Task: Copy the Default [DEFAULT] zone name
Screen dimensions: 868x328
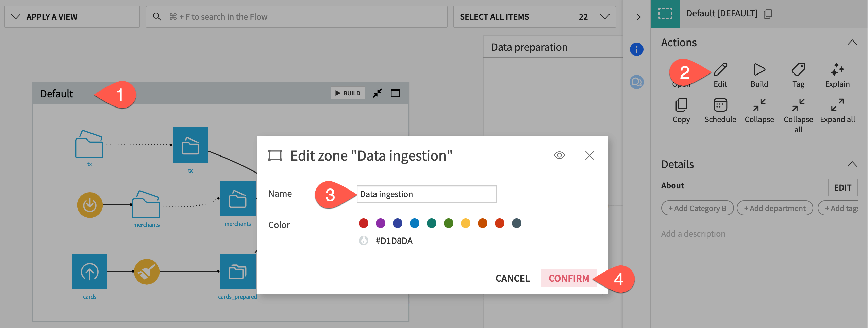Action: 768,14
